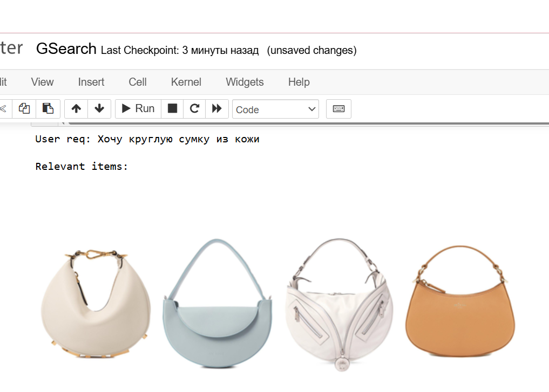
Task: Restart the kernel using the circular arrow
Action: pyautogui.click(x=194, y=108)
